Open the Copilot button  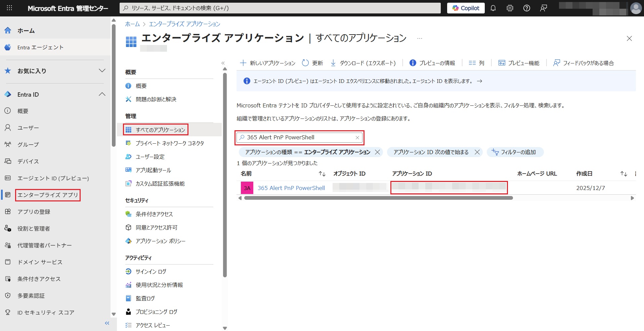coord(466,8)
